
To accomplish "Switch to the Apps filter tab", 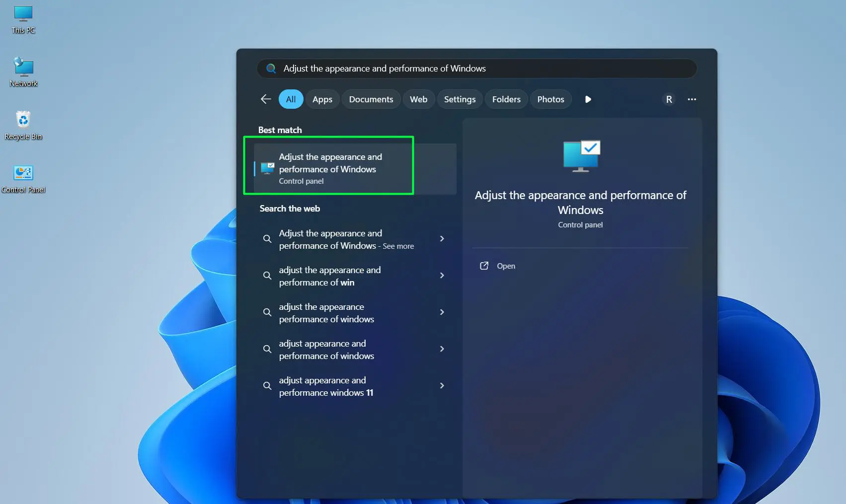I will click(x=322, y=99).
